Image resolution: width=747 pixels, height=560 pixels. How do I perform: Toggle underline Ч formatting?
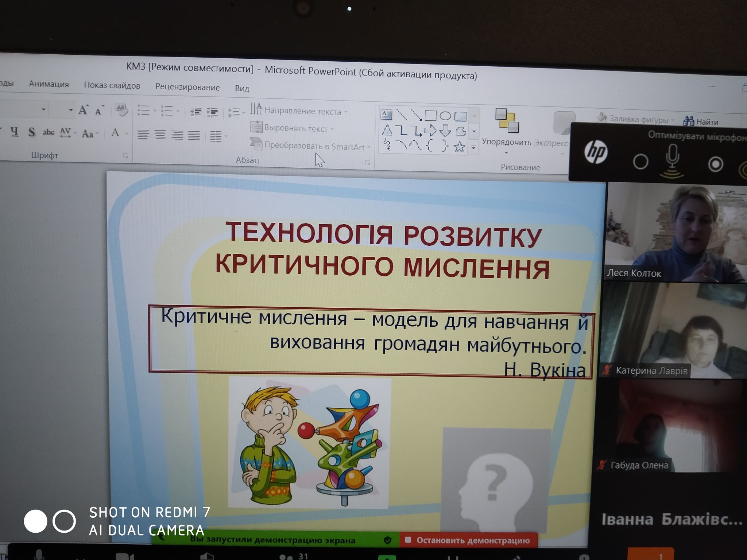(x=15, y=131)
